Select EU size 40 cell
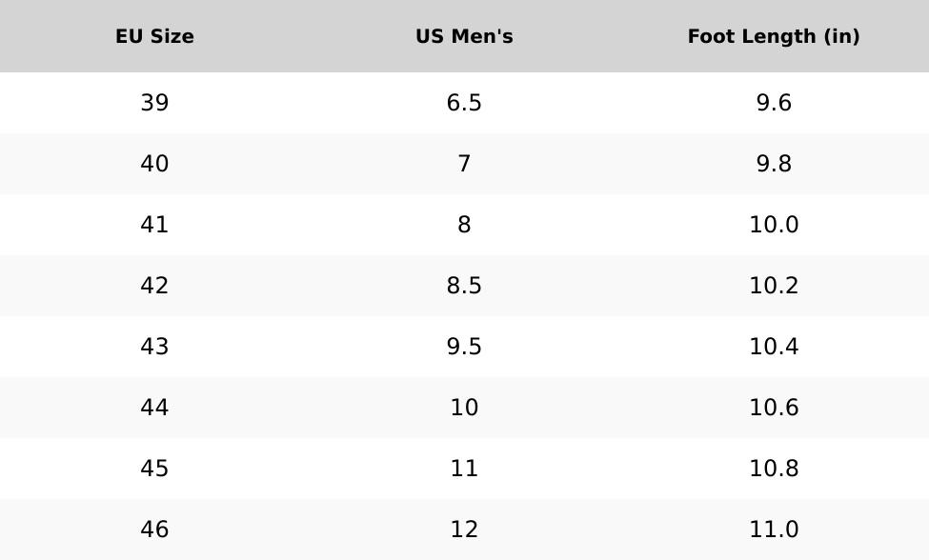 [154, 164]
